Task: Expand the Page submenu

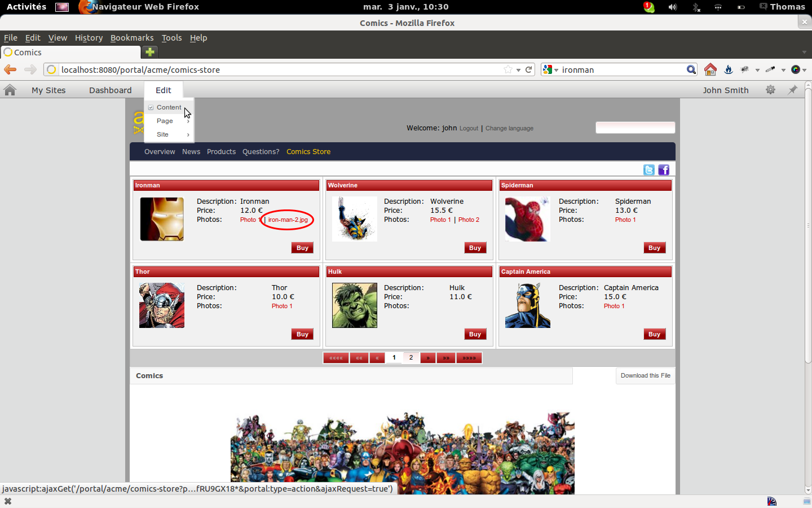Action: click(169, 121)
